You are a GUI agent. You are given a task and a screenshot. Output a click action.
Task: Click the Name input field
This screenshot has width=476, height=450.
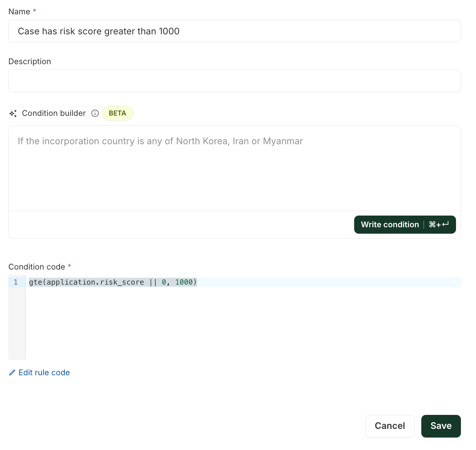(234, 31)
